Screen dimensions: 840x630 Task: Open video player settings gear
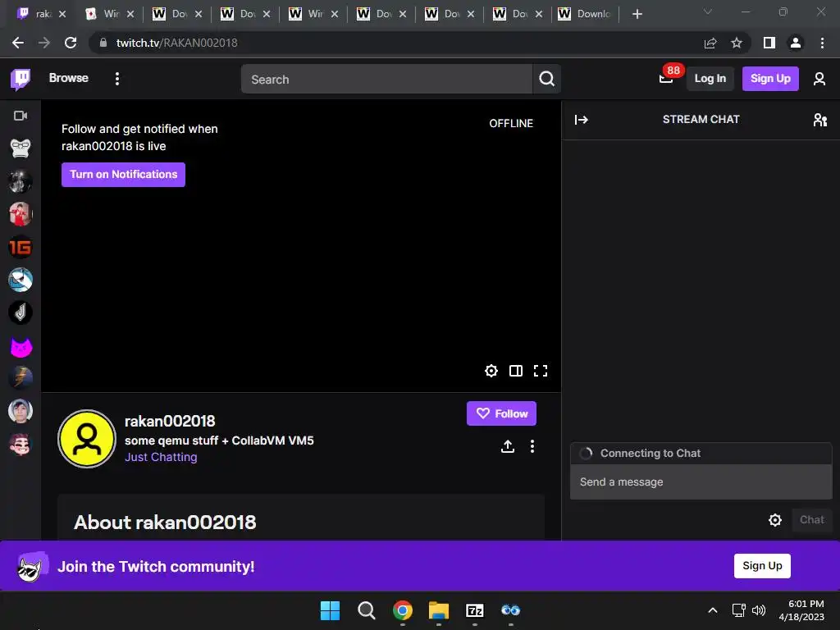point(491,371)
